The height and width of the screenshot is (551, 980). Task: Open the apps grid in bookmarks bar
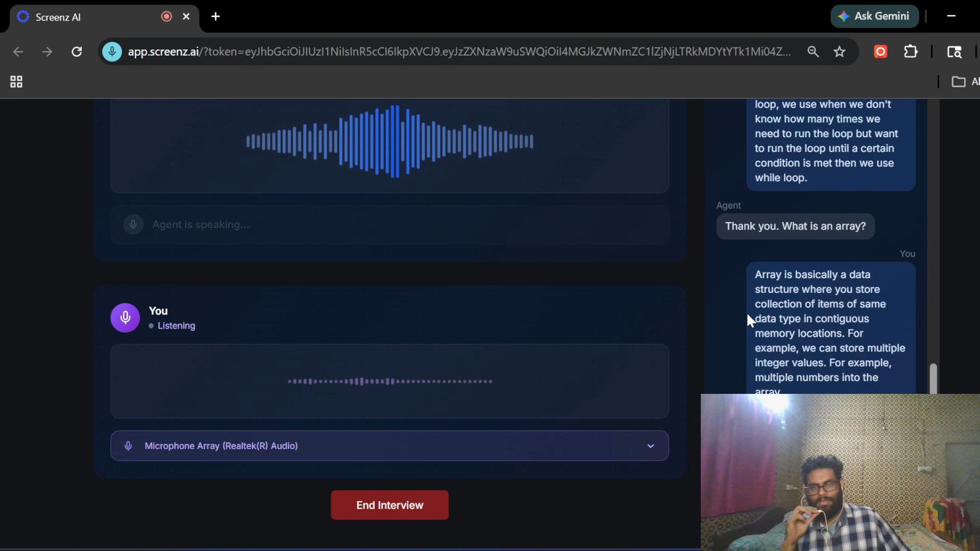[16, 82]
